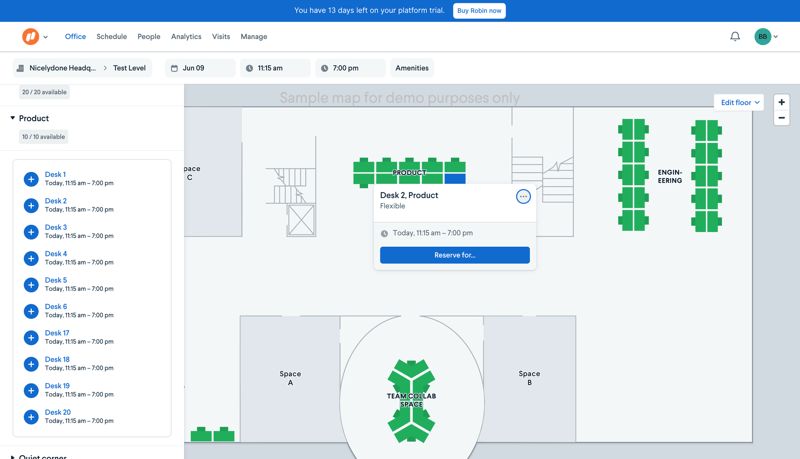Viewport: 800px width, 459px height.
Task: Open the Edit floor dropdown
Action: [x=739, y=103]
